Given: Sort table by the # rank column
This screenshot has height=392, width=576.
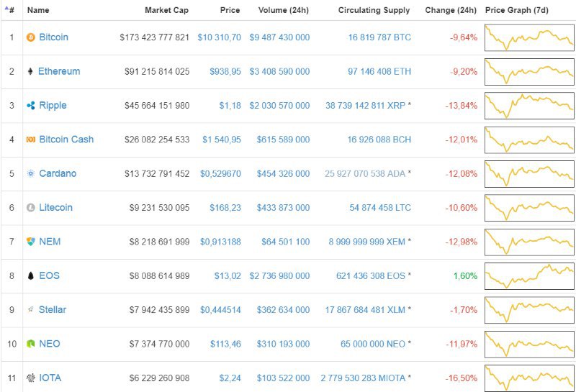Looking at the screenshot, I should click(10, 10).
